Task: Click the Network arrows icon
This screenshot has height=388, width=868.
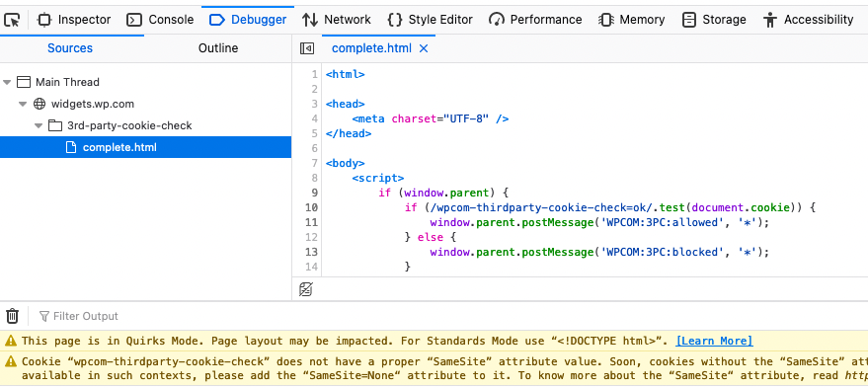Action: coord(310,20)
